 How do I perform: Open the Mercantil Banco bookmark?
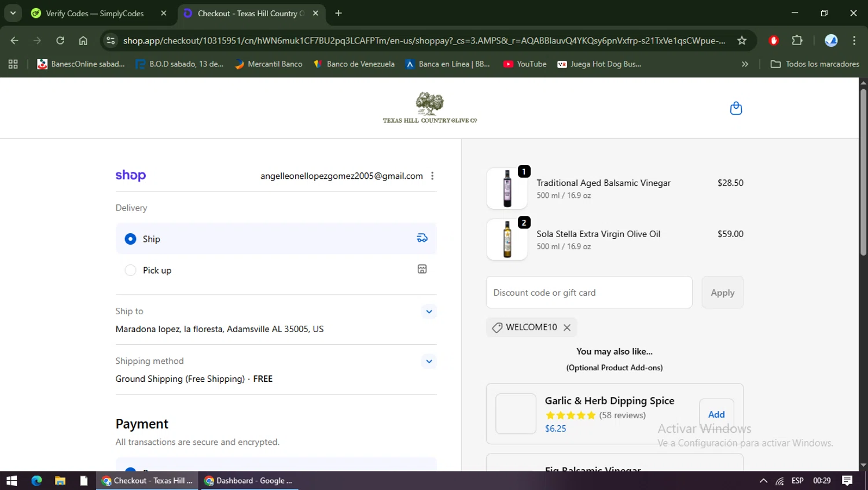(269, 64)
